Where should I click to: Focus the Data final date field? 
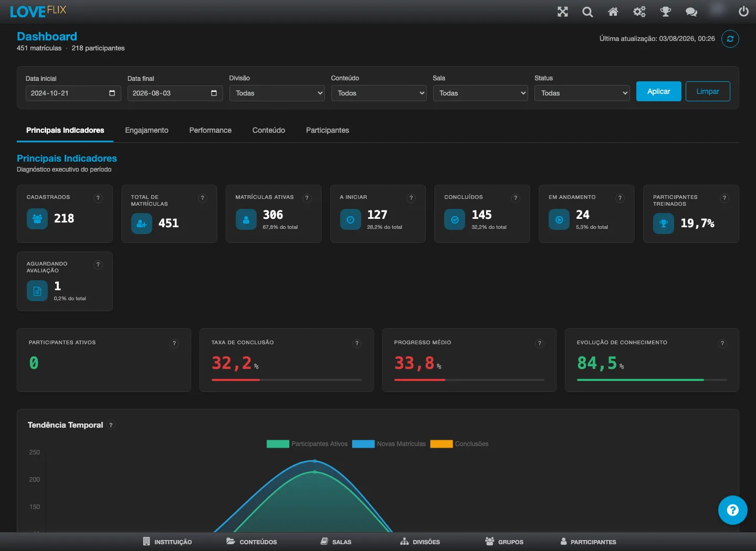(x=175, y=93)
